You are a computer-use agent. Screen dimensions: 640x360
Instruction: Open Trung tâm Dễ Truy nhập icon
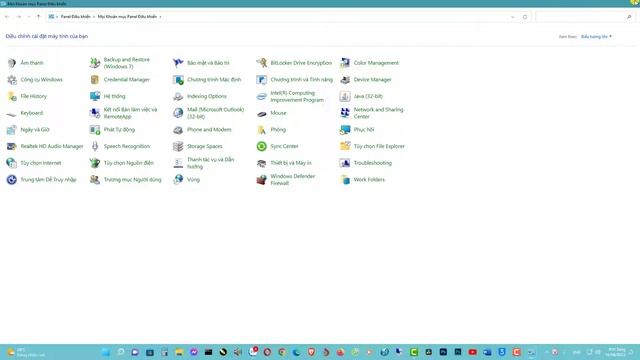[11, 180]
